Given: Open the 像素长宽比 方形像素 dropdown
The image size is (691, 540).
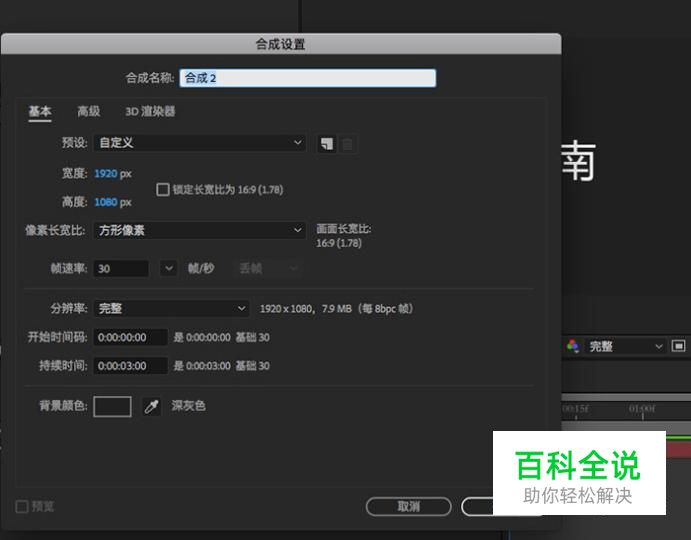Looking at the screenshot, I should (200, 230).
